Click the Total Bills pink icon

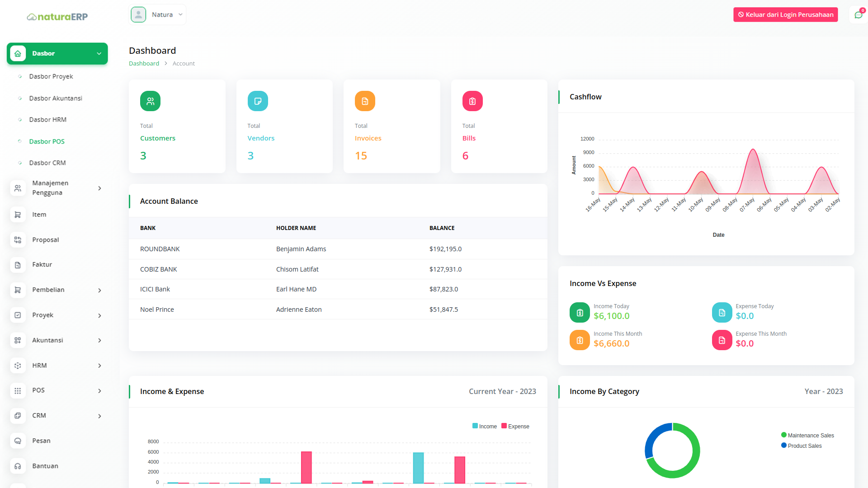click(472, 101)
